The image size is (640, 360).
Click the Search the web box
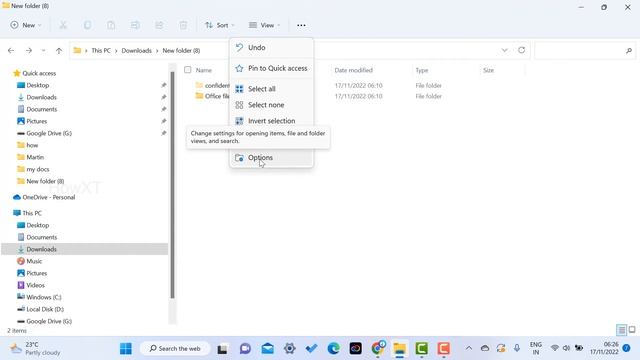click(x=175, y=349)
